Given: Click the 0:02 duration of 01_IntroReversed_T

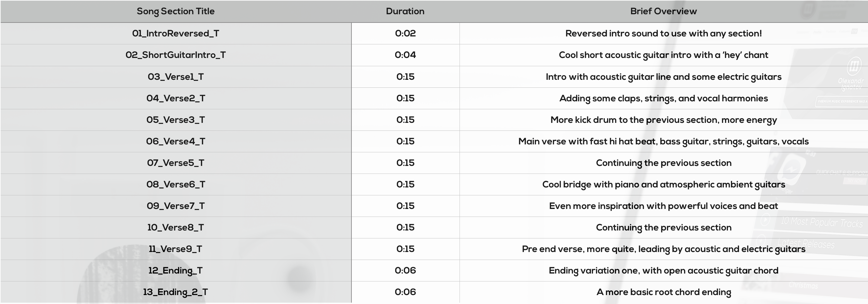Looking at the screenshot, I should coord(405,33).
